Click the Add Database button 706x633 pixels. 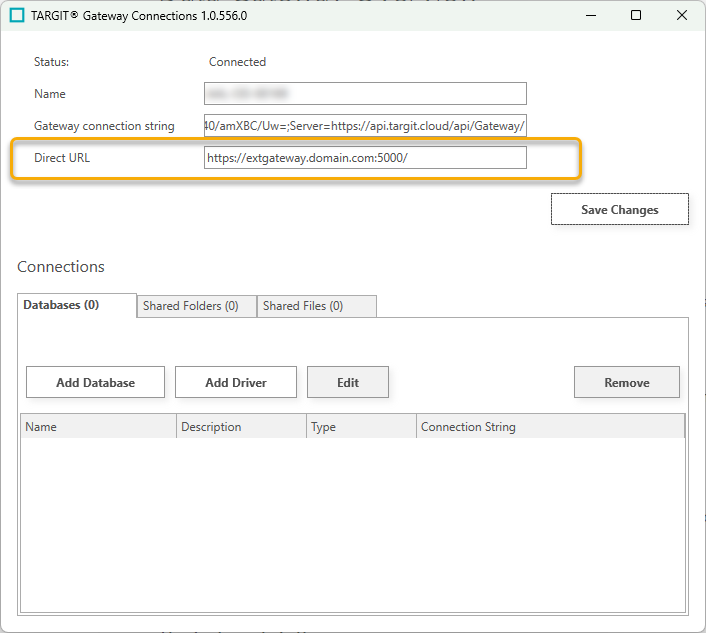[x=95, y=382]
